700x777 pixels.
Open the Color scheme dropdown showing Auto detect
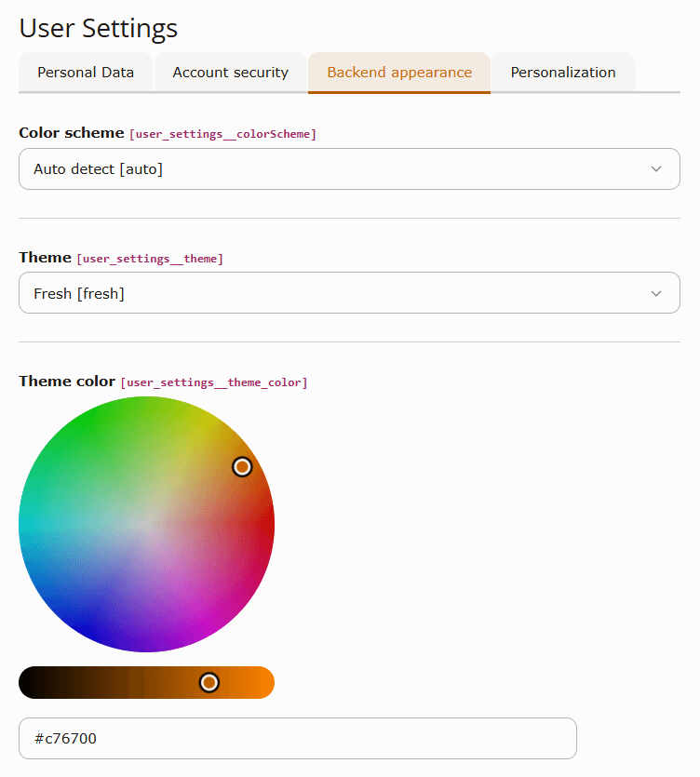click(x=349, y=169)
